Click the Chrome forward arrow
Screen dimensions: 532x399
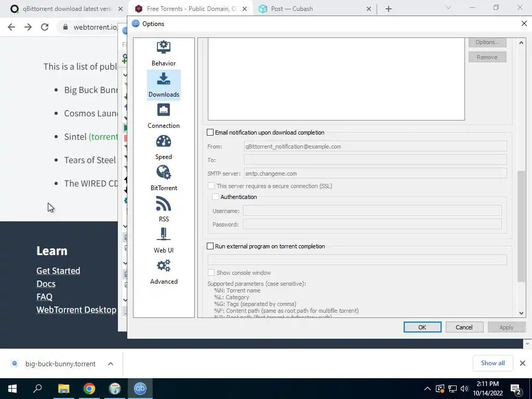coord(28,27)
